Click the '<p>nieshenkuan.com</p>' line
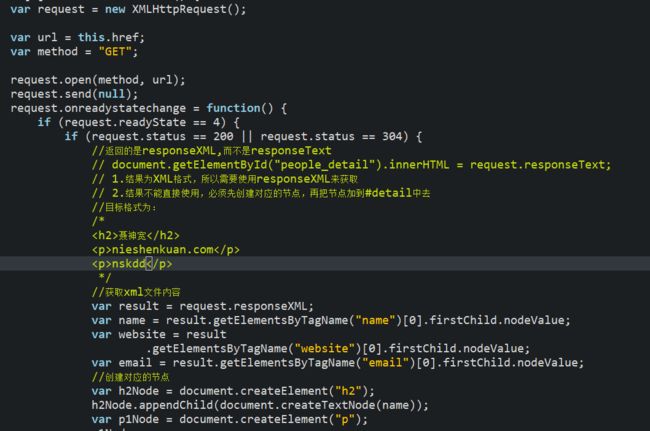Image resolution: width=650 pixels, height=431 pixels. (166, 249)
